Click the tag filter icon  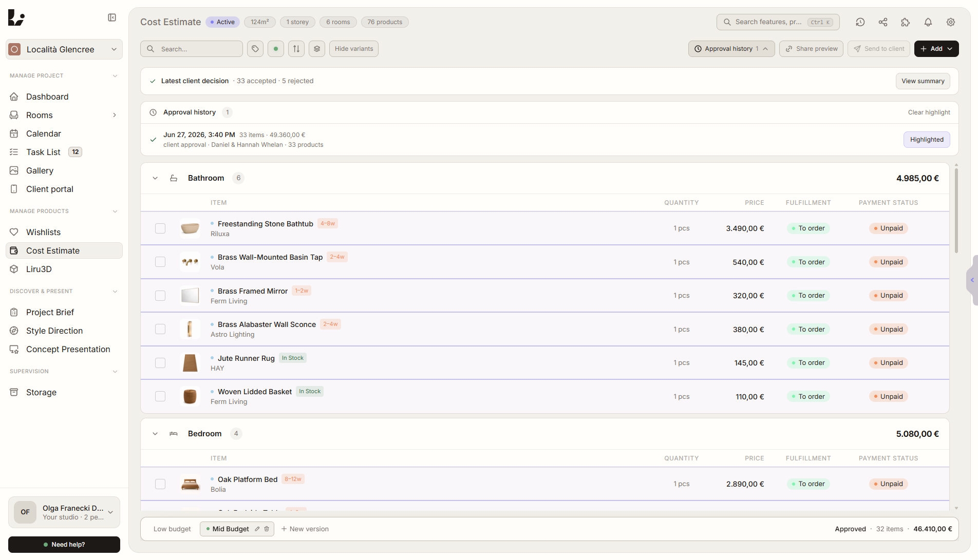pyautogui.click(x=255, y=49)
